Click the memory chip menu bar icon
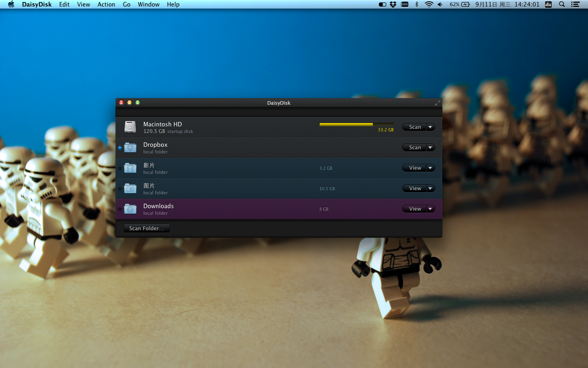Viewport: 588px width, 368px height. [x=405, y=4]
